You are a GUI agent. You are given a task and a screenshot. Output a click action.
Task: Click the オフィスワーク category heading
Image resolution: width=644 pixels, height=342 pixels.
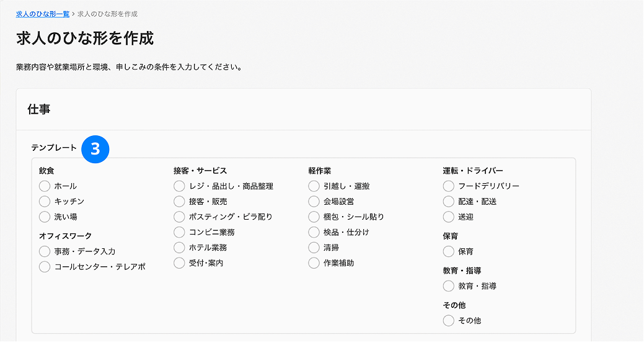(65, 236)
